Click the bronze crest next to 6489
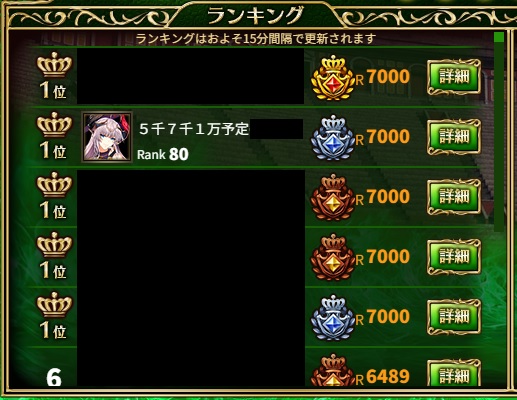Image resolution: width=517 pixels, height=400 pixels. point(332,370)
